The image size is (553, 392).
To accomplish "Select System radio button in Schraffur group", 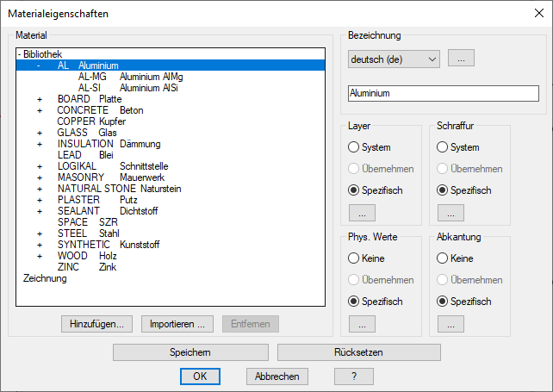I will point(444,147).
